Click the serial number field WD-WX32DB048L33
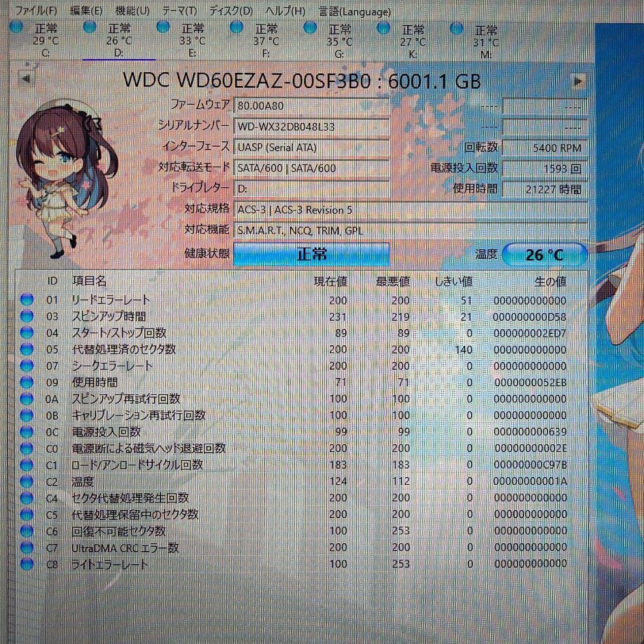This screenshot has width=644, height=644. pos(311,126)
